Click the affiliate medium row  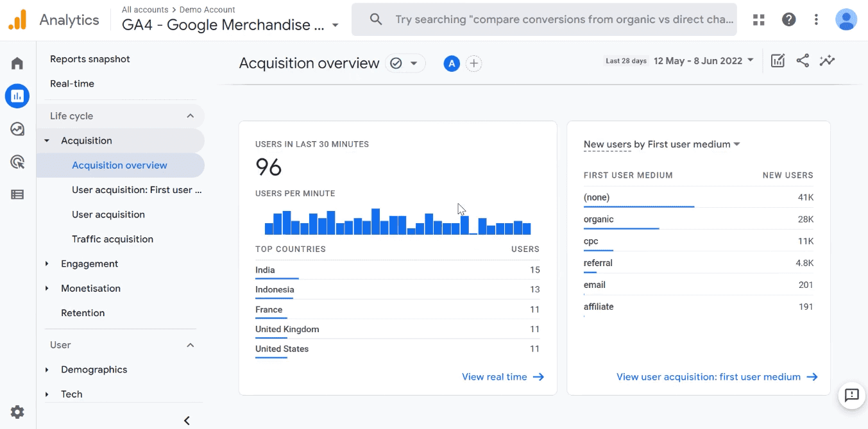699,307
